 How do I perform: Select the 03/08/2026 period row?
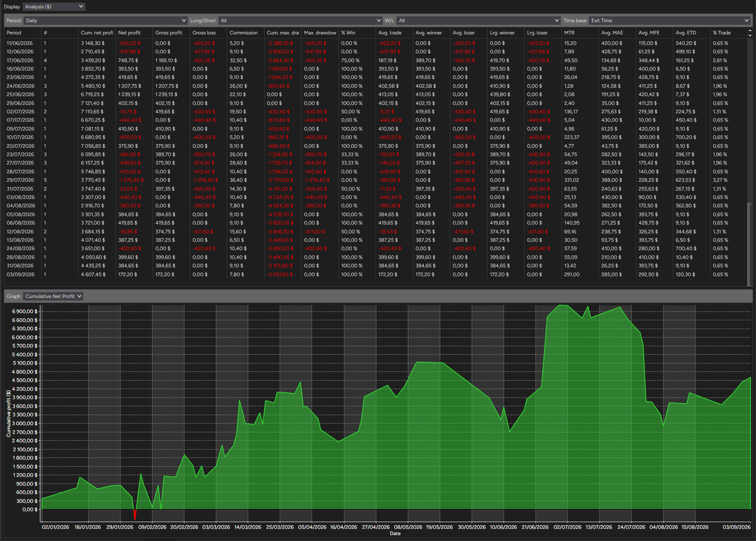coord(376,197)
